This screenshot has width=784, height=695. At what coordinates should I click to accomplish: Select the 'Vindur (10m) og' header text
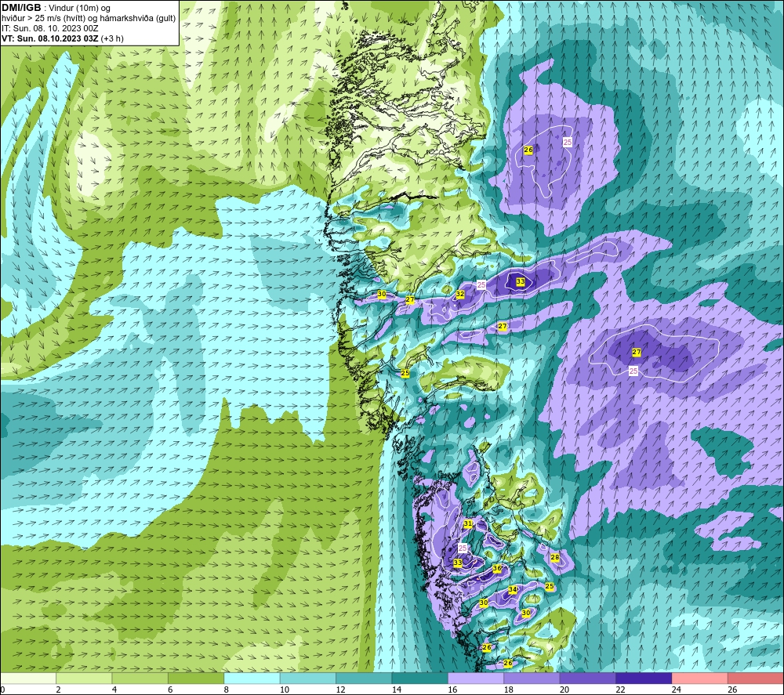pyautogui.click(x=79, y=8)
